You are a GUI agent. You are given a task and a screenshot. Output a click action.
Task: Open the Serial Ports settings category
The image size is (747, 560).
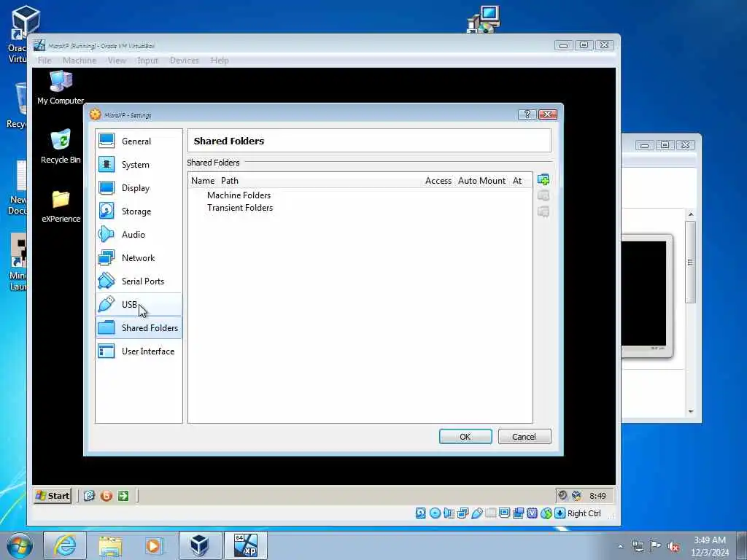(x=138, y=281)
